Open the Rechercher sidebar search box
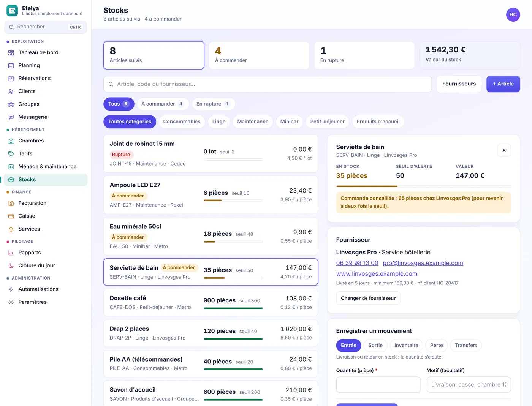532x406 pixels. [46, 27]
